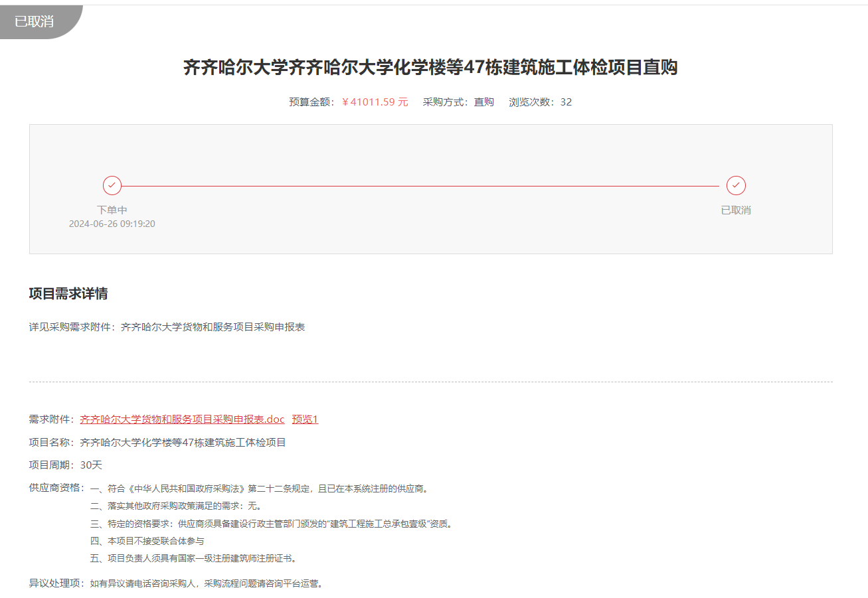Click the timestamp 2024-06-26 09:19:20

click(x=112, y=224)
